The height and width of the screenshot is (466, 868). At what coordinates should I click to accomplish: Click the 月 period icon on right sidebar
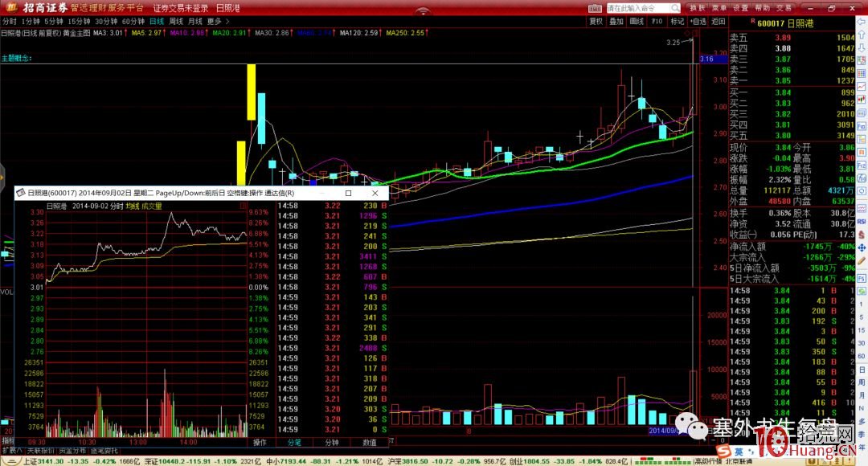pos(862,395)
